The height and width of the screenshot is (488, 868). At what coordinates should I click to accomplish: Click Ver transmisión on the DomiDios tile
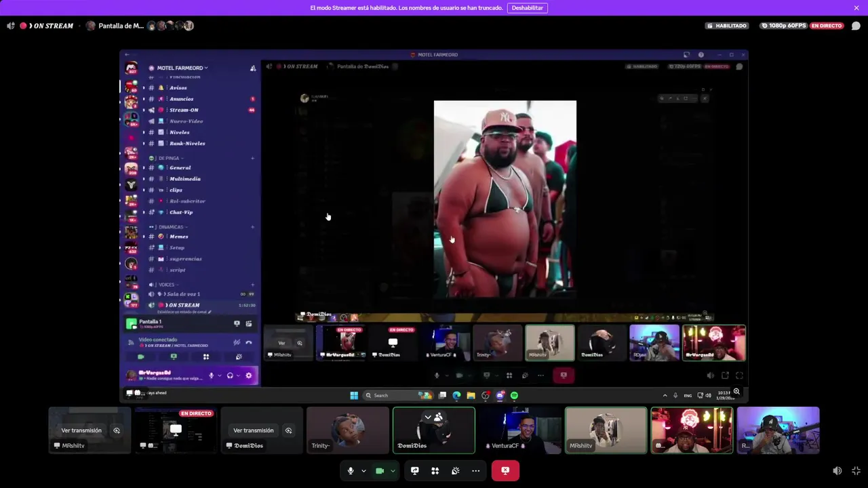pyautogui.click(x=254, y=430)
